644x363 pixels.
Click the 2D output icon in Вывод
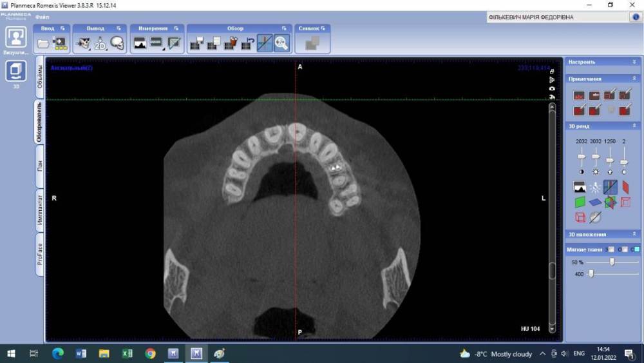100,43
